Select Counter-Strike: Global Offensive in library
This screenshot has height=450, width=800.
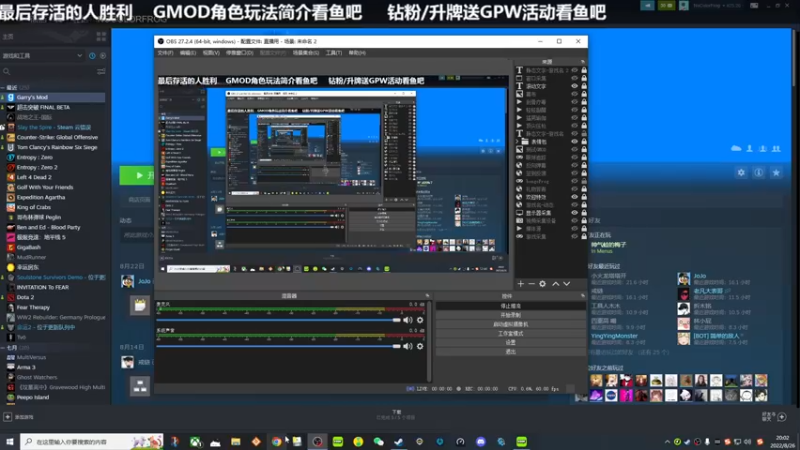[x=53, y=137]
